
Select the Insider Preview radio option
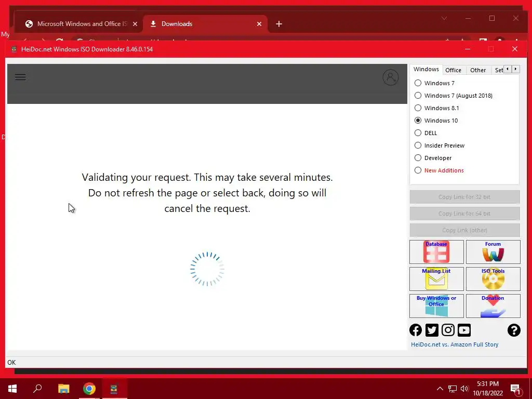click(440, 145)
